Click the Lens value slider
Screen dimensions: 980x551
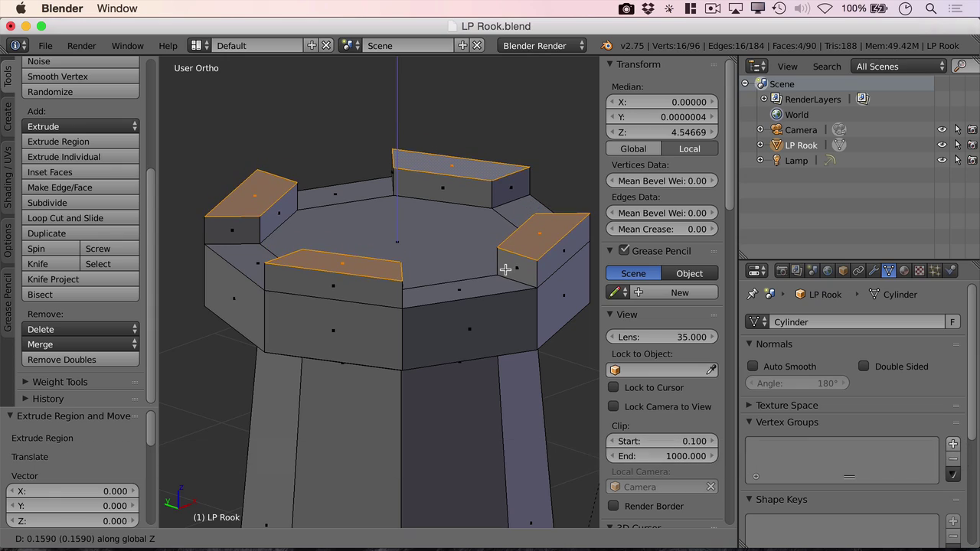[662, 337]
